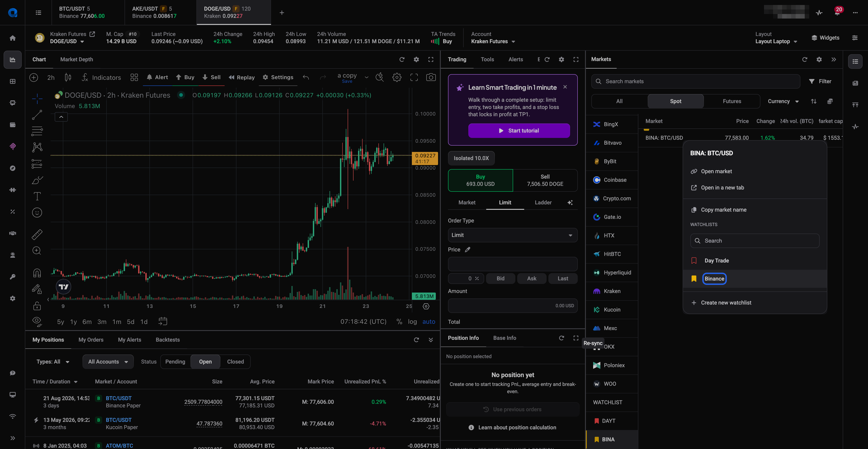Click the Search markets field
Screen dimensions: 868x449
pos(696,81)
